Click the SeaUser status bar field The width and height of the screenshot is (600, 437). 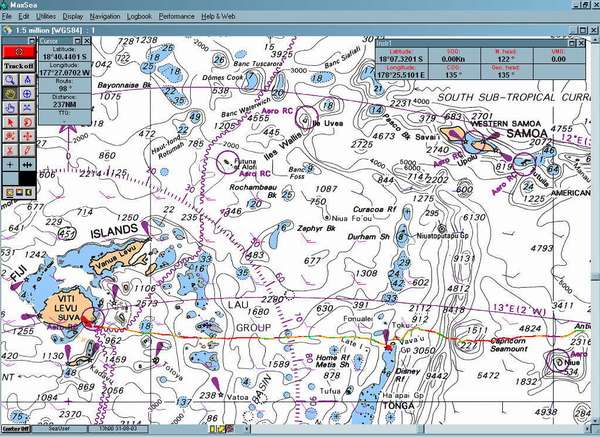(x=59, y=429)
